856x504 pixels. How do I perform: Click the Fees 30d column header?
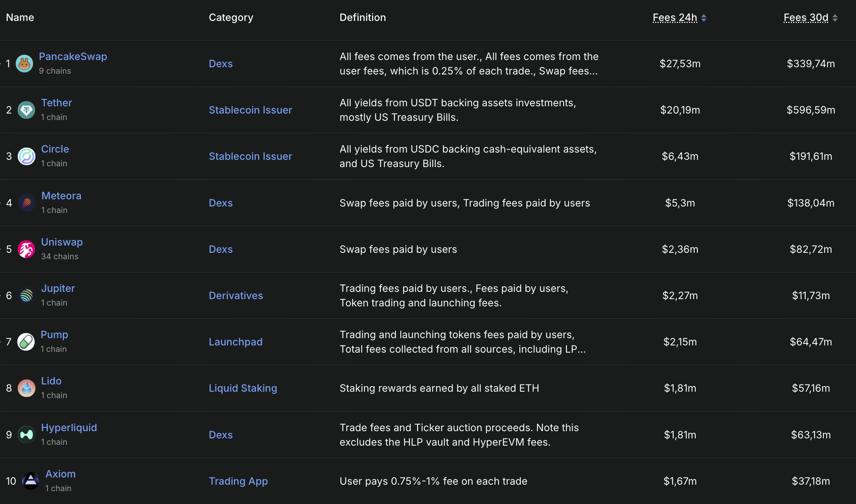pyautogui.click(x=806, y=18)
